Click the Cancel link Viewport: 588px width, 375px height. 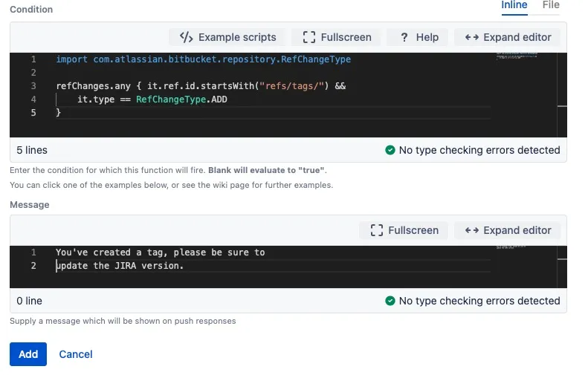coord(76,354)
